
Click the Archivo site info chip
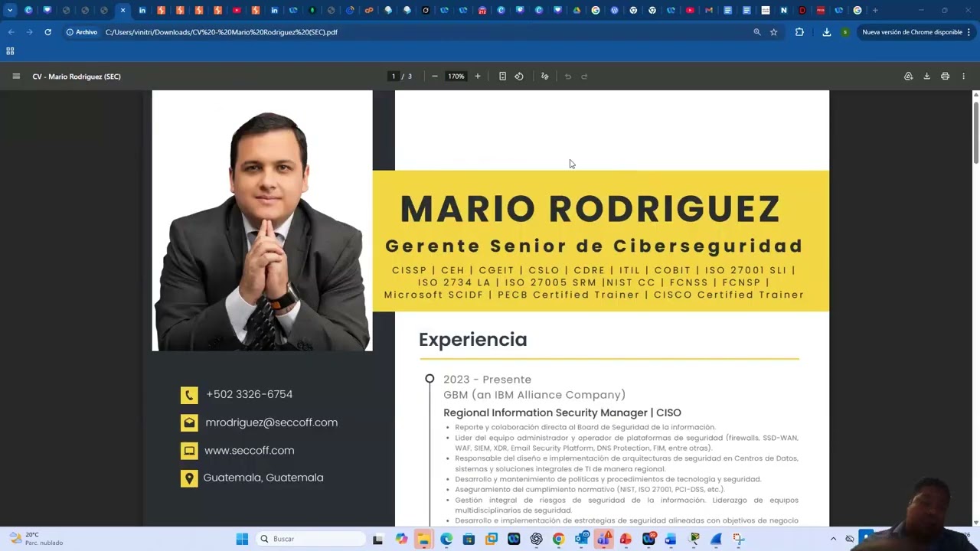click(82, 32)
